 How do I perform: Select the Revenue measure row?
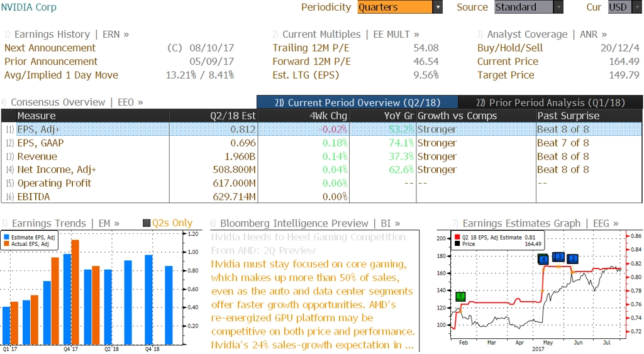tap(321, 157)
